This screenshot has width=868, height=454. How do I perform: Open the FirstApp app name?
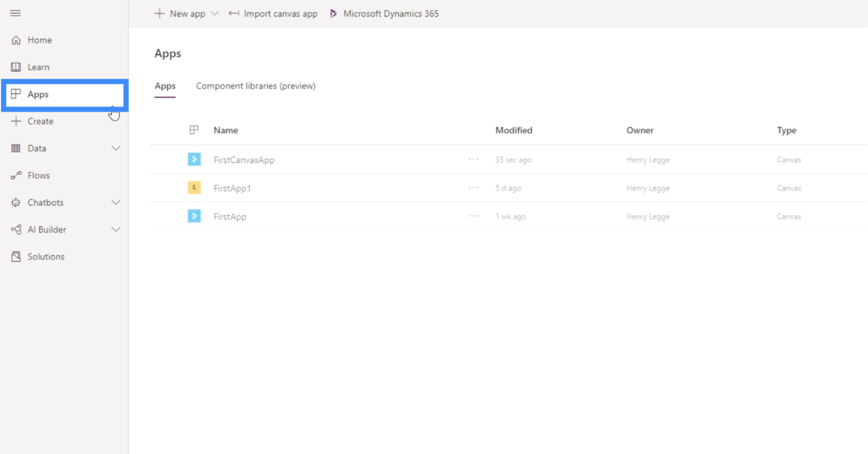point(230,217)
